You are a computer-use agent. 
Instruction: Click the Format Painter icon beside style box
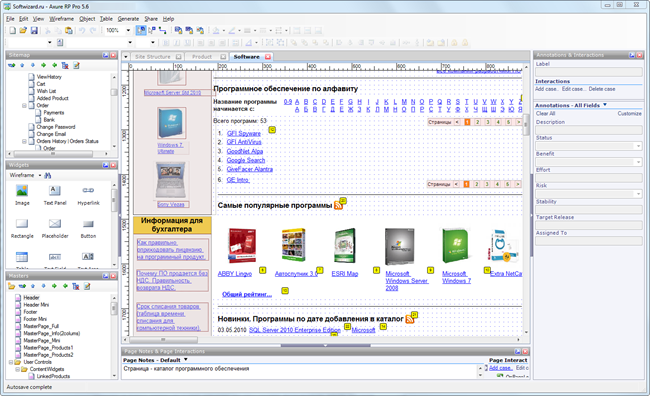click(60, 42)
